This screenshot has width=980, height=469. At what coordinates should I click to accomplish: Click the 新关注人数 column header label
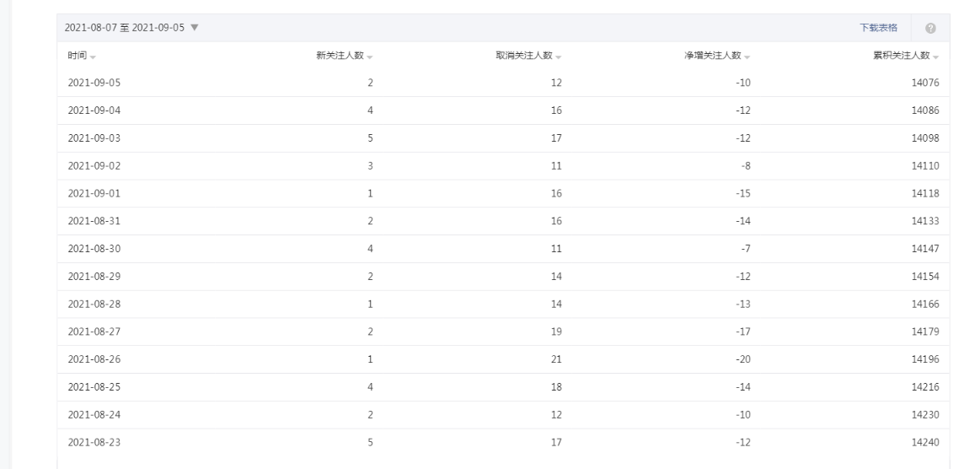coord(340,55)
